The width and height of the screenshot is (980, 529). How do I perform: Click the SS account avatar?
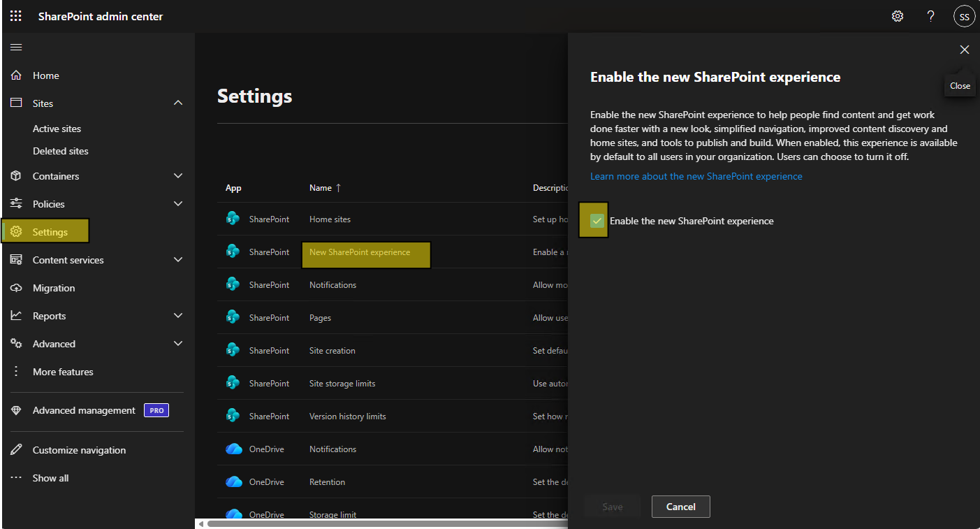click(964, 17)
